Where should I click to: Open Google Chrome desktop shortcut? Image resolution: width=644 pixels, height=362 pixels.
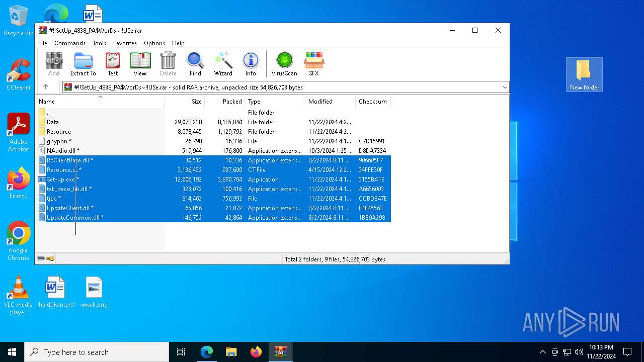(19, 241)
